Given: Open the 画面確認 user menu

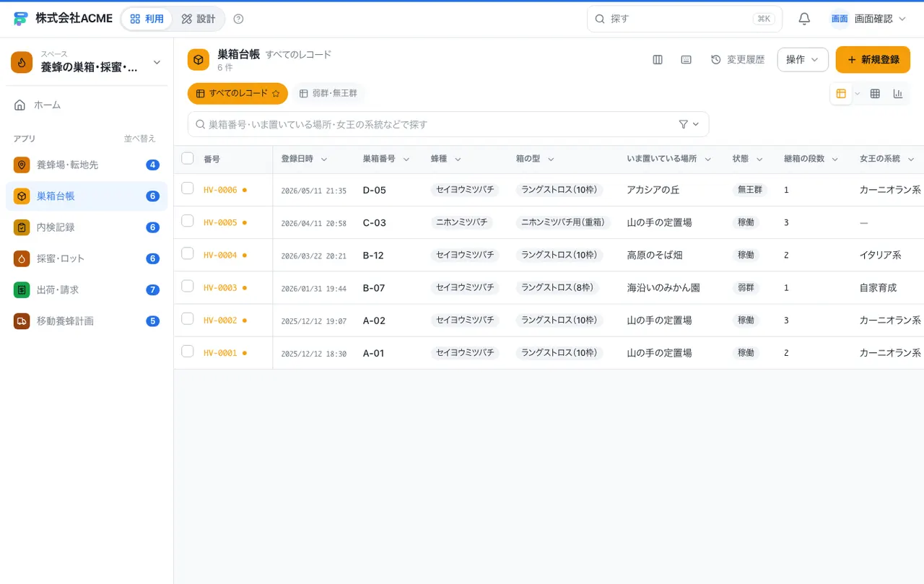Looking at the screenshot, I should [868, 19].
